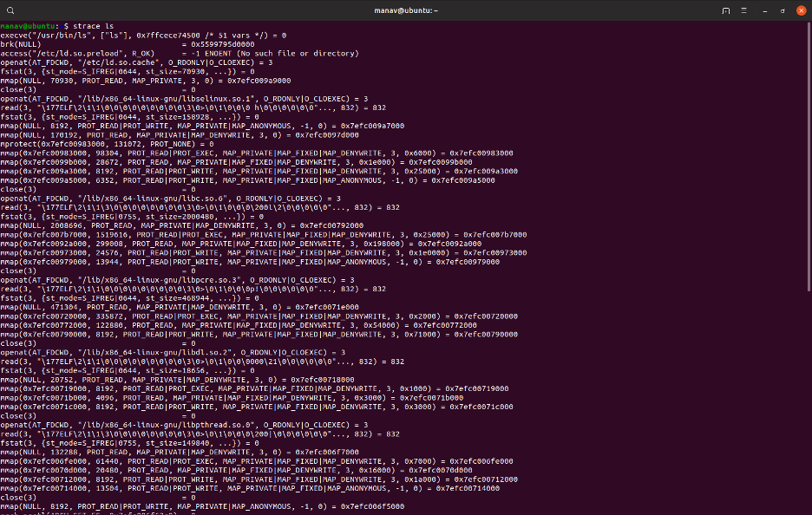812x515 pixels.
Task: Click the terminal vertical scrollbar
Action: point(809,260)
